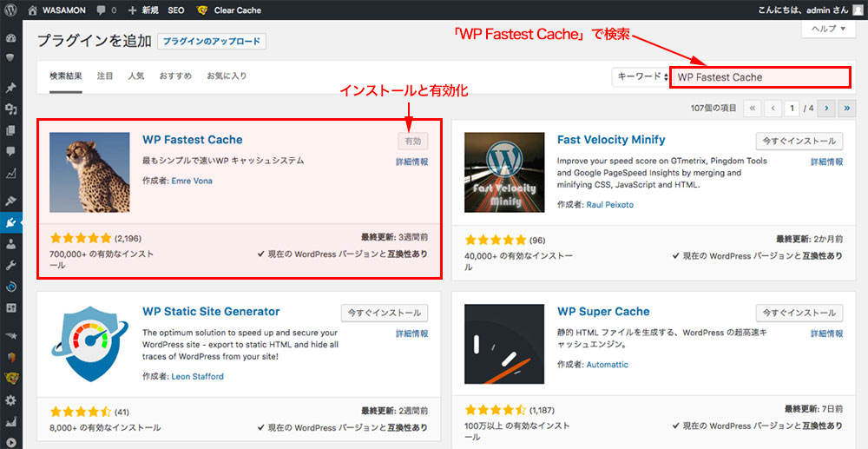Viewport: 868px width, 449px height.
Task: Open Fast Velocity Minify title link
Action: click(x=611, y=140)
